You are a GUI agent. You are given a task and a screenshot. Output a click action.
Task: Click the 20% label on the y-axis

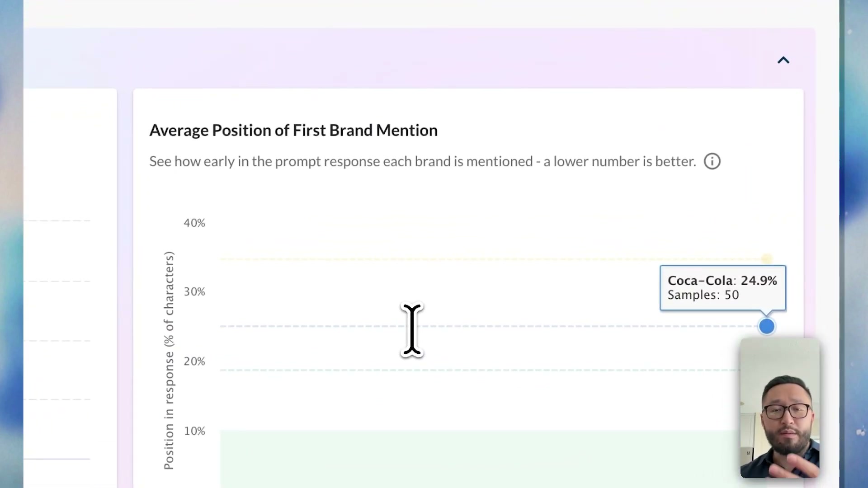194,361
